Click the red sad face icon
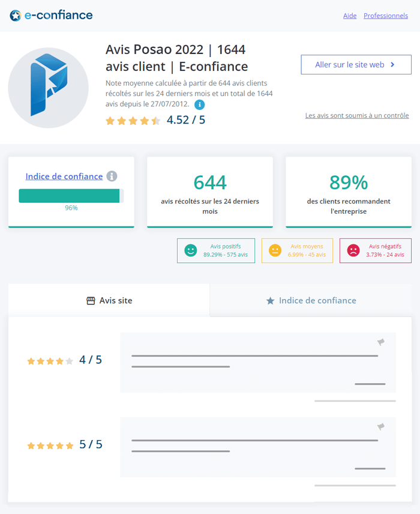This screenshot has width=420, height=514. (x=353, y=250)
